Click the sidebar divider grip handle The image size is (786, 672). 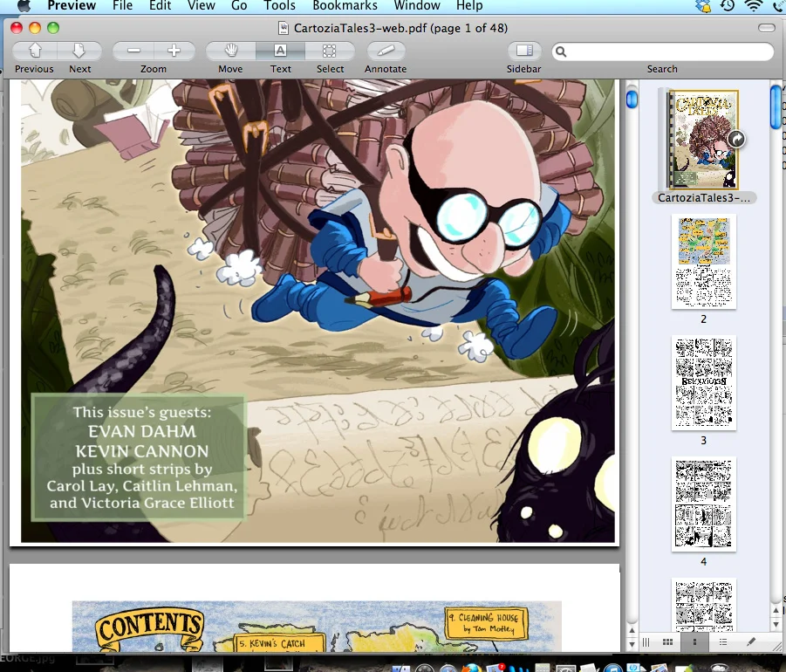(x=646, y=642)
